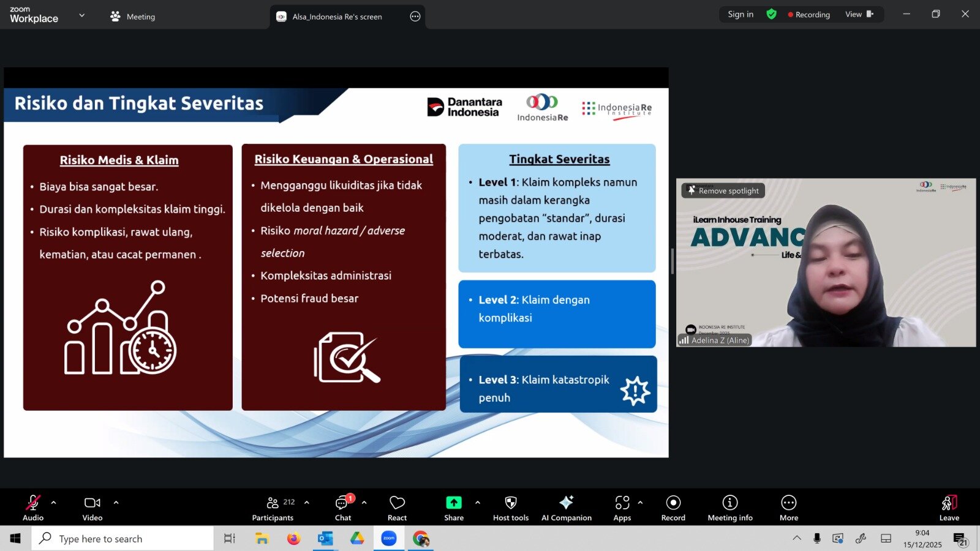980x551 pixels.
Task: Select Alsa_Indonesia Re's screen tab
Action: point(337,17)
